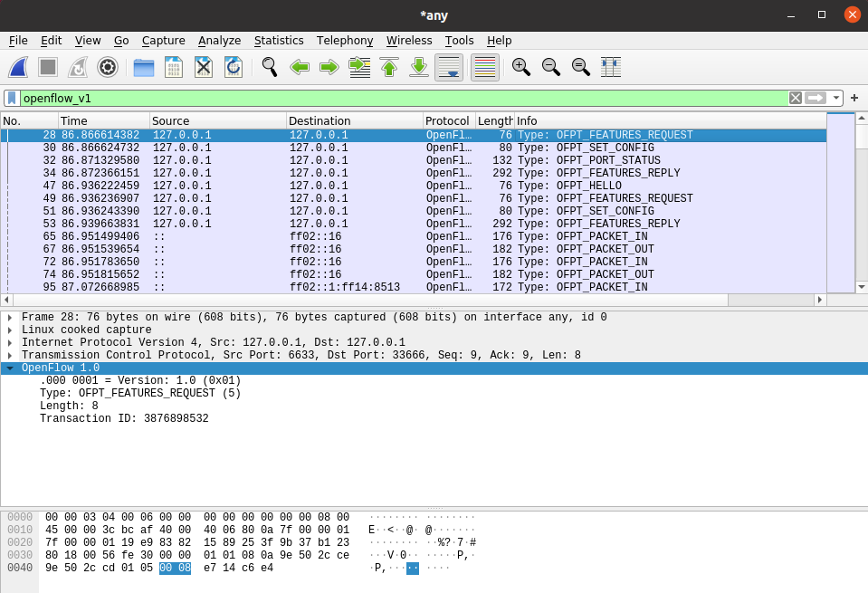Screen dimensions: 868x593
Task: Toggle automatic scrolling during live capture
Action: pos(449,67)
